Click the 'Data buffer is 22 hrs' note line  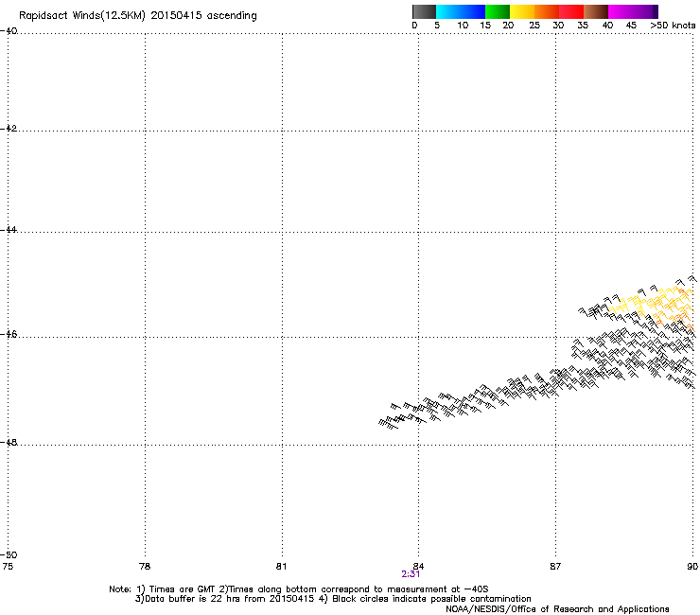(x=333, y=599)
